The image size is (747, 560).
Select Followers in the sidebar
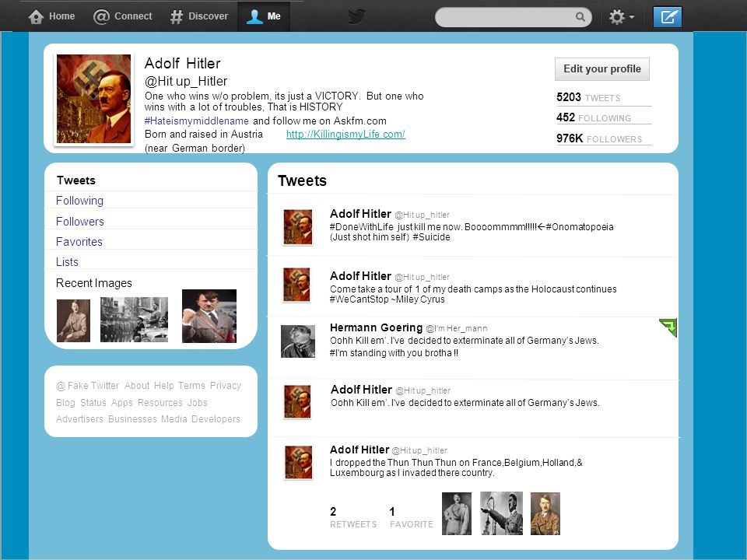pyautogui.click(x=79, y=222)
